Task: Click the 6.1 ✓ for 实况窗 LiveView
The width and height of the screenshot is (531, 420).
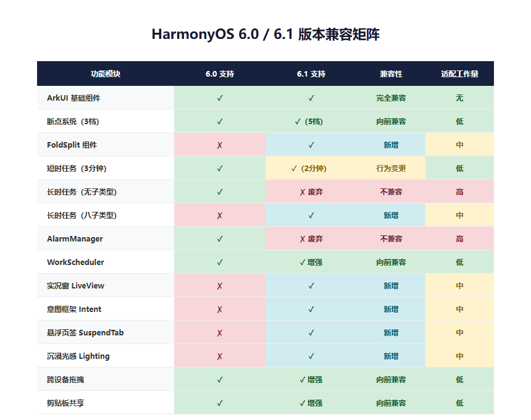Action: pos(311,285)
